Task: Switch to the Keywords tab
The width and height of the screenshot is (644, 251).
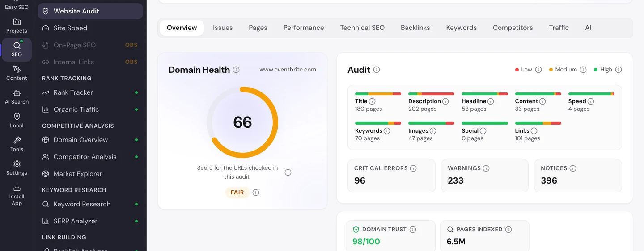Action: (x=462, y=28)
